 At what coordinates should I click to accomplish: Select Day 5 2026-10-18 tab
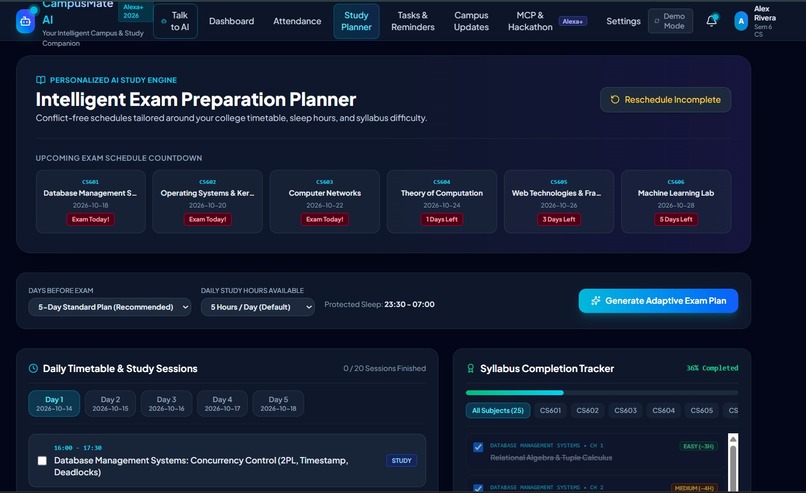click(x=278, y=404)
